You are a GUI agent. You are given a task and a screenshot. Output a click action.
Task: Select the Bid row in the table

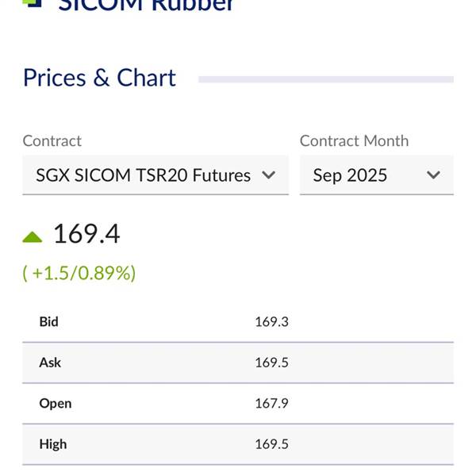pyautogui.click(x=238, y=322)
